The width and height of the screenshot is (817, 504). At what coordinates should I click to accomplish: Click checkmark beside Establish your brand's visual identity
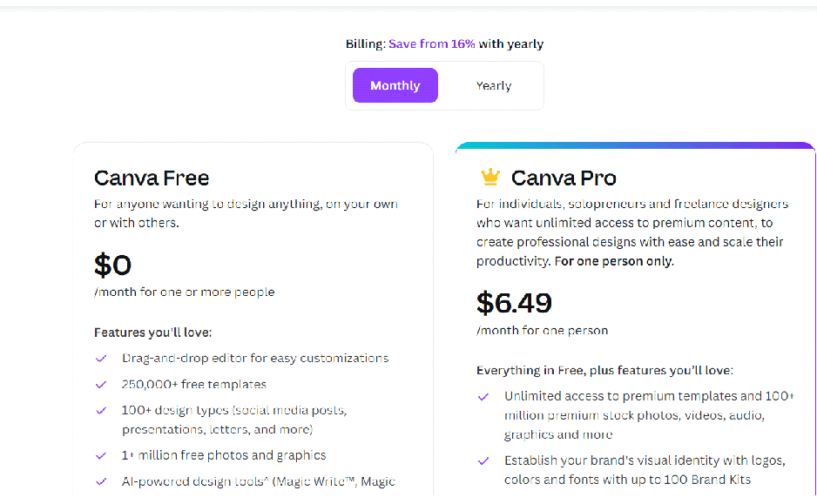tap(483, 460)
